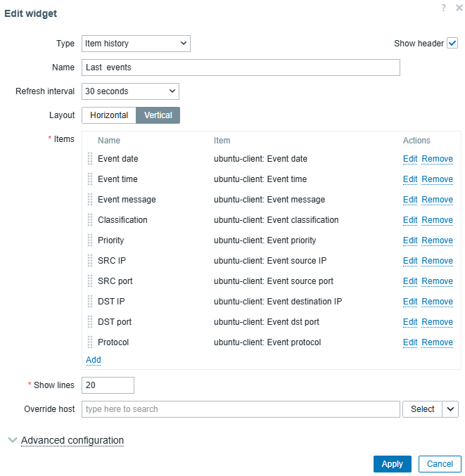
Task: Open the Refresh interval dropdown
Action: click(x=130, y=91)
